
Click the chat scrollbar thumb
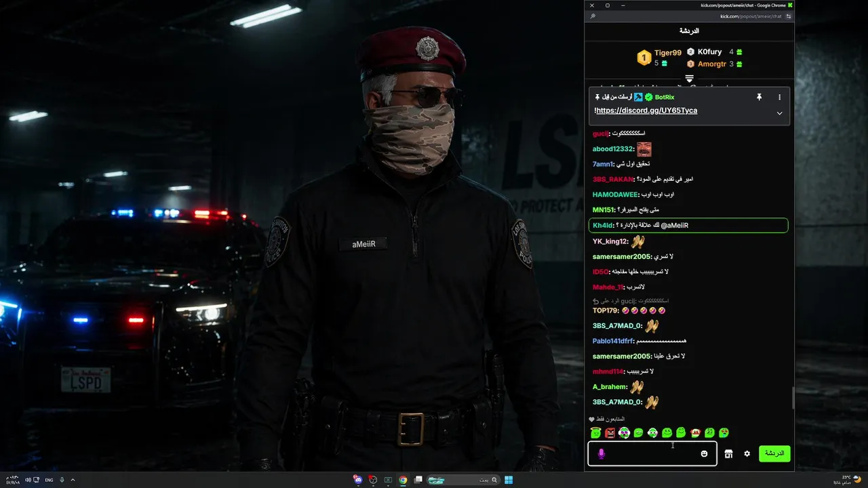pyautogui.click(x=793, y=397)
